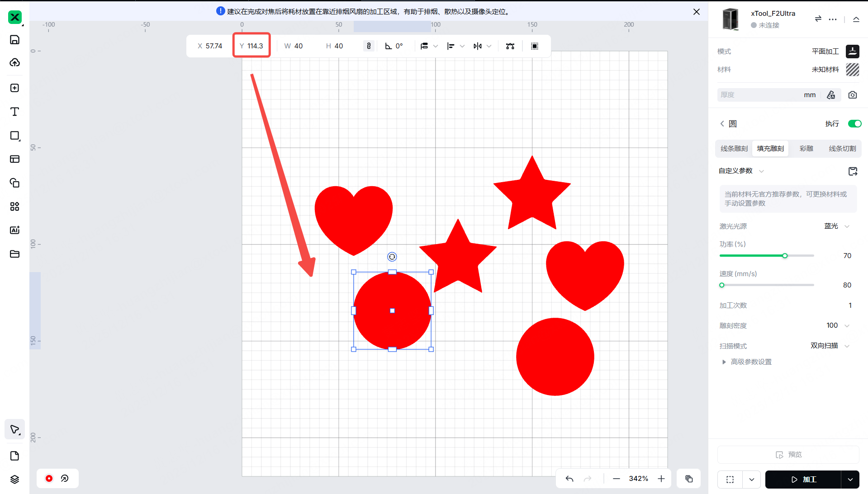Viewport: 868px width, 494px height.
Task: Toggle the 执行 switch off
Action: tap(854, 124)
